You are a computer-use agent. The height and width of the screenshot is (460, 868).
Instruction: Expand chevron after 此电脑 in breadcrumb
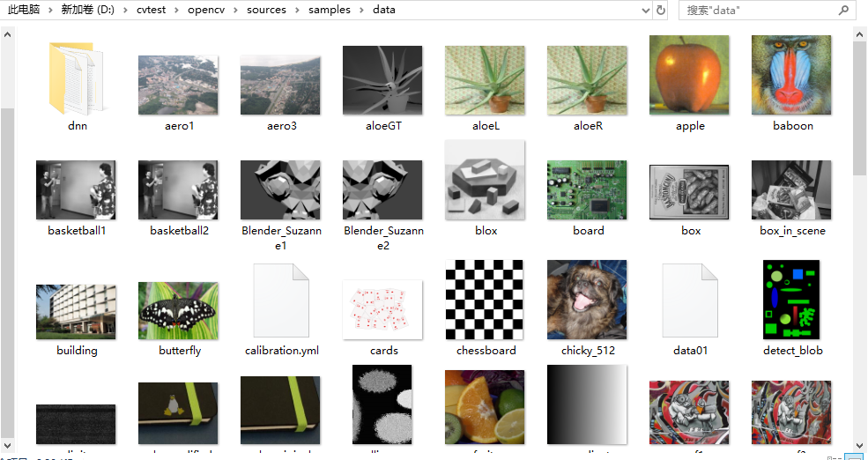(x=51, y=10)
